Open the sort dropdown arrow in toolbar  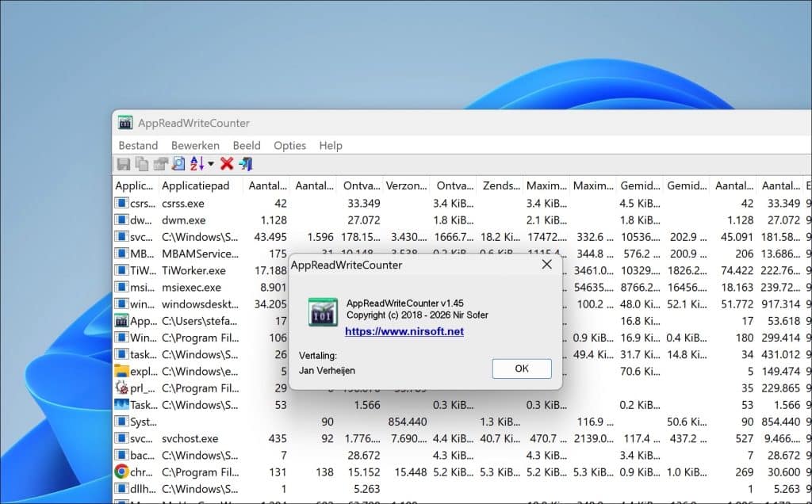tap(211, 164)
